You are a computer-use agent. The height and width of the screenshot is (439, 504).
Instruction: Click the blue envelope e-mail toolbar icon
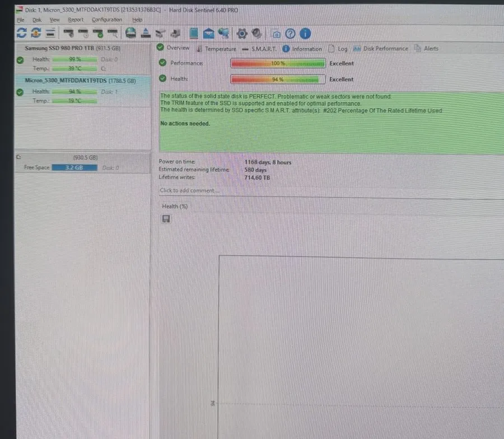(209, 33)
